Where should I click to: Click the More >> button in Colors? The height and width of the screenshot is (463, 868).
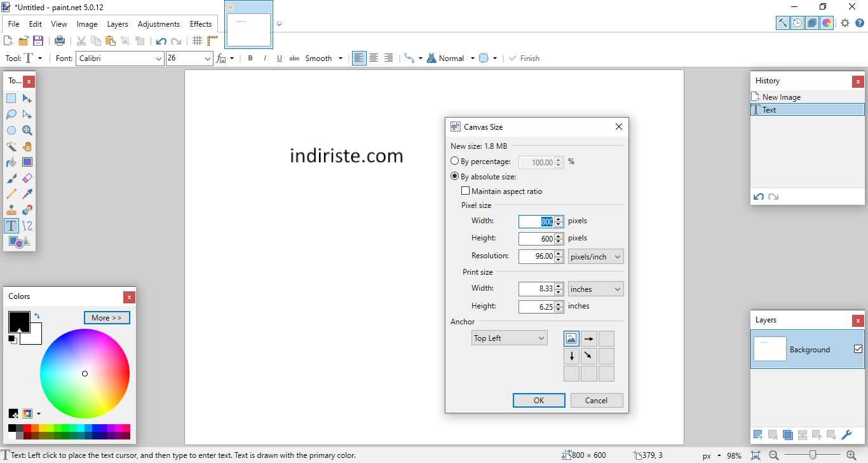107,317
